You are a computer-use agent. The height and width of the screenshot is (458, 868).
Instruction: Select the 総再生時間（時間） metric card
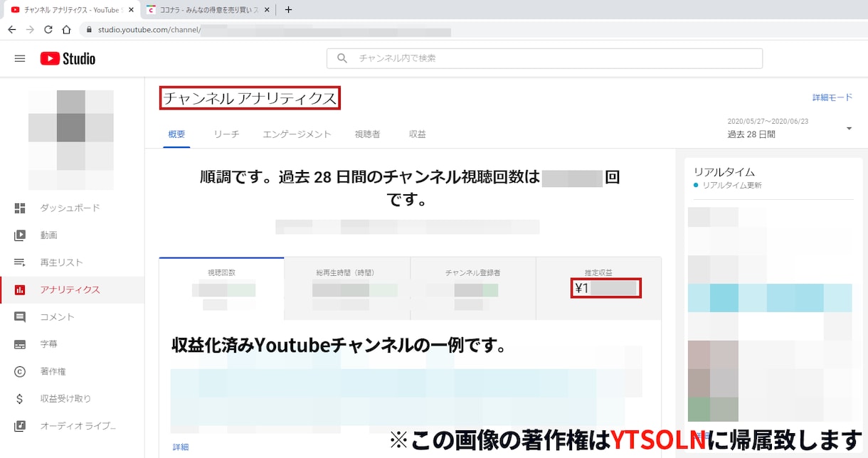point(346,289)
